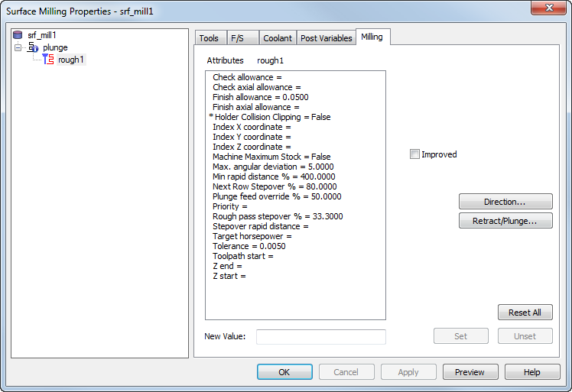Viewport: 572px width, 392px height.
Task: Select the Check axial allowance attribute
Action: coord(257,87)
